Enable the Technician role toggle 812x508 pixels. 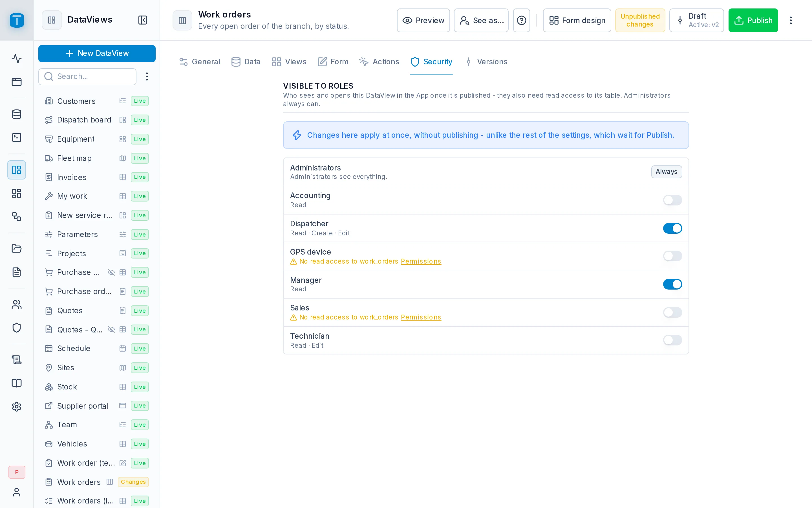[672, 340]
